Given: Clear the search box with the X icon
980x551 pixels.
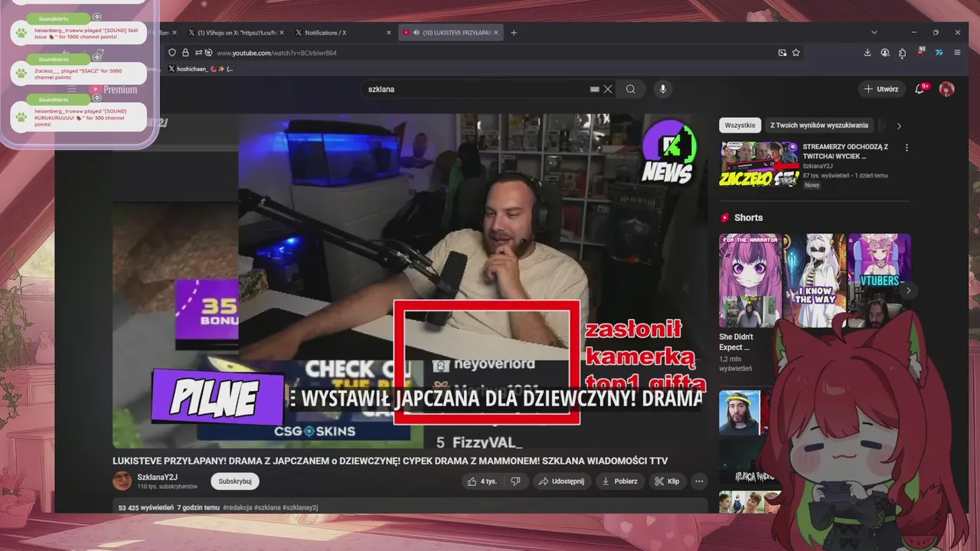Looking at the screenshot, I should coord(608,89).
